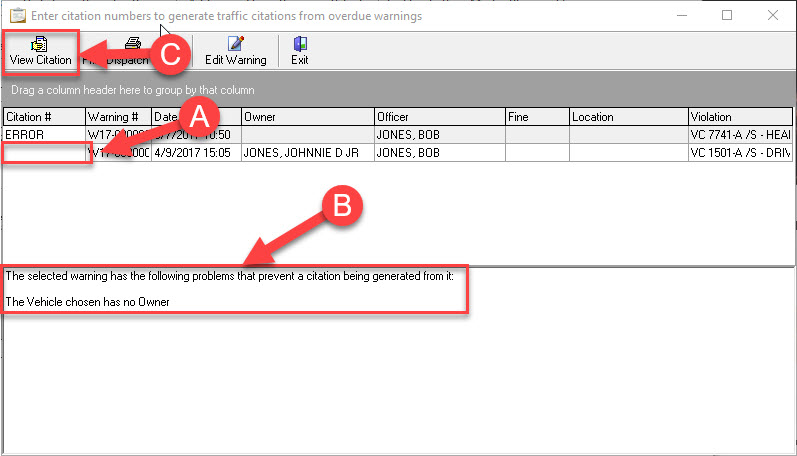797x456 pixels.
Task: Click the Location column header
Action: (626, 117)
